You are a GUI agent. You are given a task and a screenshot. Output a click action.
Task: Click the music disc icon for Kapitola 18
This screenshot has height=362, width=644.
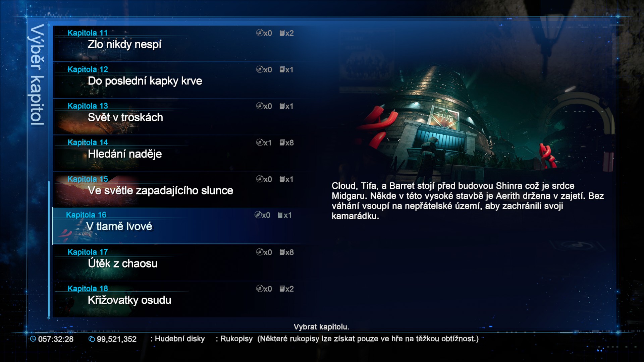[x=260, y=289]
